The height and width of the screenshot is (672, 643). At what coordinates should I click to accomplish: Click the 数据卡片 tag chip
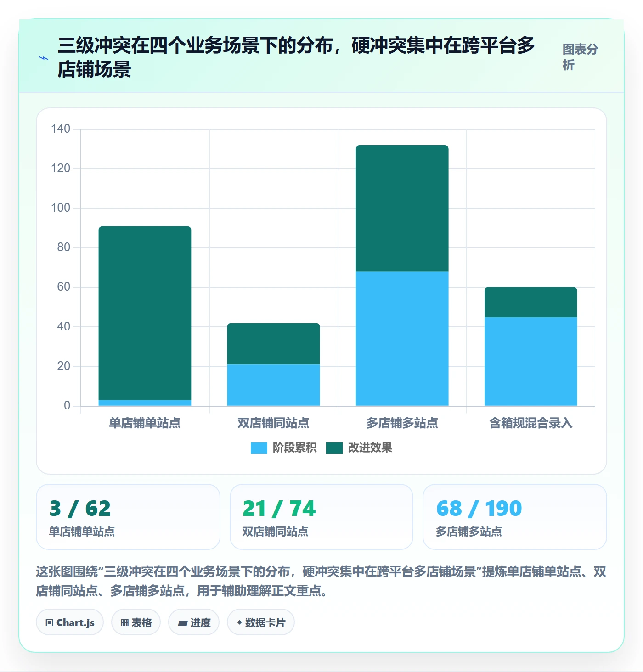coord(261,622)
